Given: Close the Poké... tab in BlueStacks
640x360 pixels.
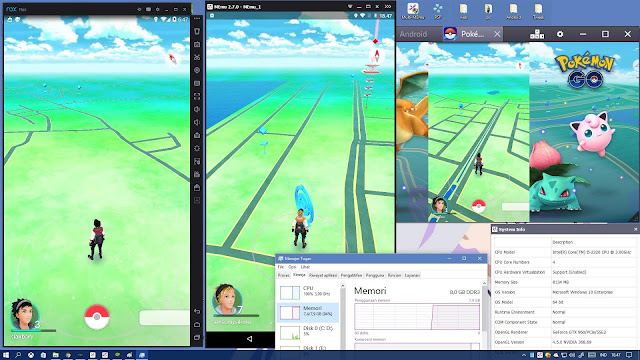Looking at the screenshot, I should coord(497,34).
